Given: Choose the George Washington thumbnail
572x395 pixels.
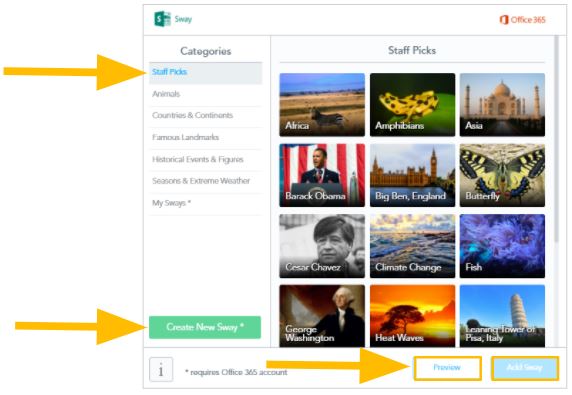Looking at the screenshot, I should click(322, 316).
